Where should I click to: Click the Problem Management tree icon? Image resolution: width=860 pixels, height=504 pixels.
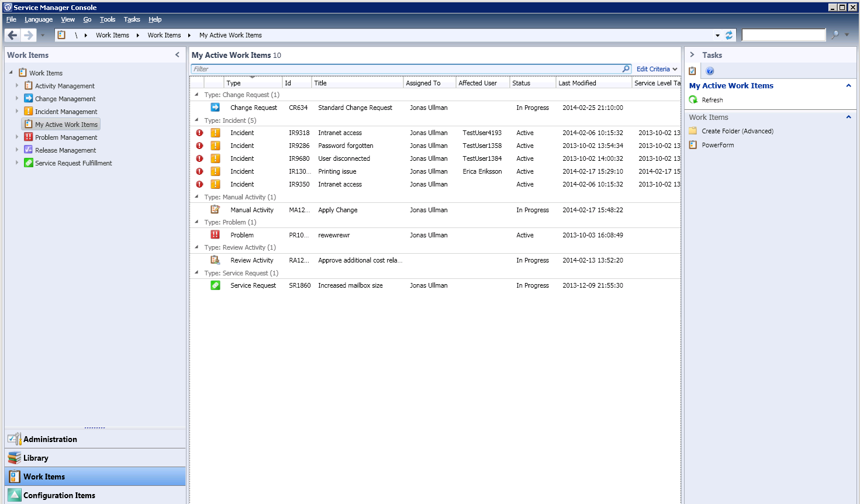(x=28, y=137)
